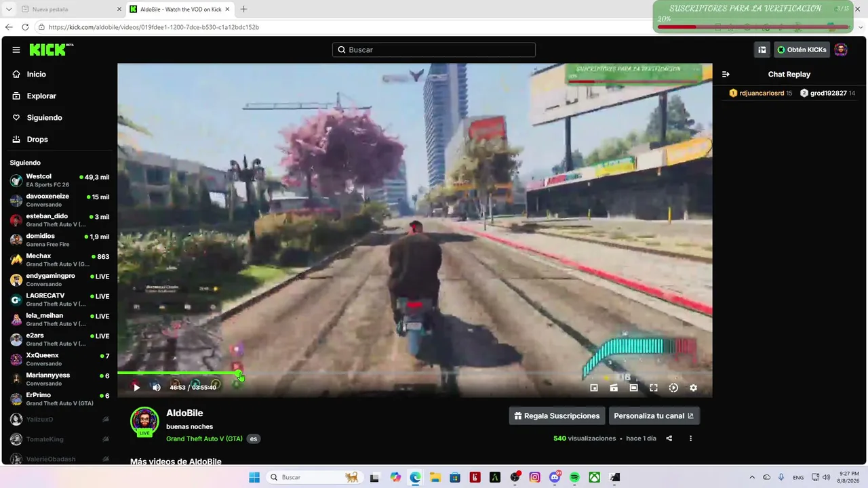The image size is (868, 488).
Task: Open video settings gear
Action: coord(693,388)
